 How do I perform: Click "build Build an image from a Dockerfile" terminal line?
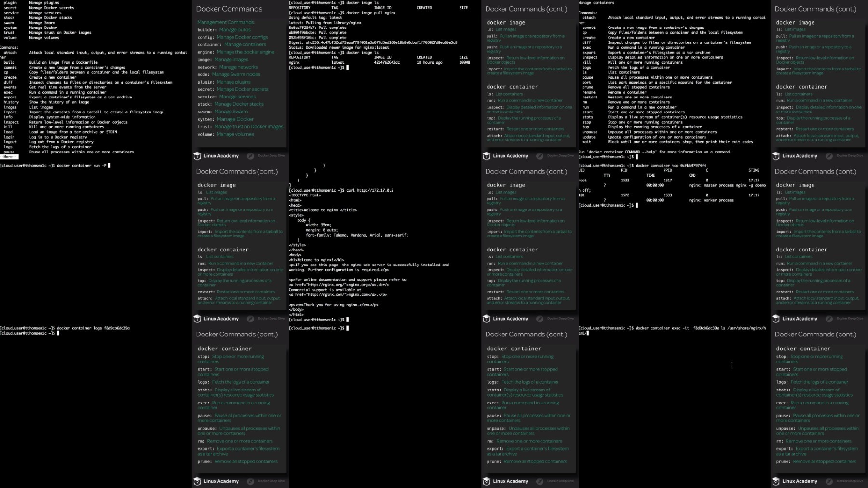51,62
